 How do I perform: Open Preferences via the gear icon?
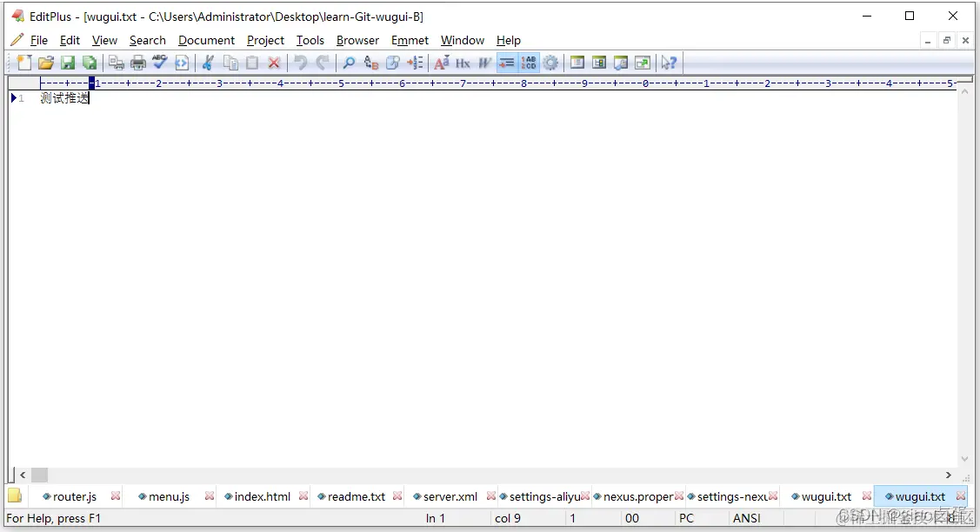click(x=550, y=63)
